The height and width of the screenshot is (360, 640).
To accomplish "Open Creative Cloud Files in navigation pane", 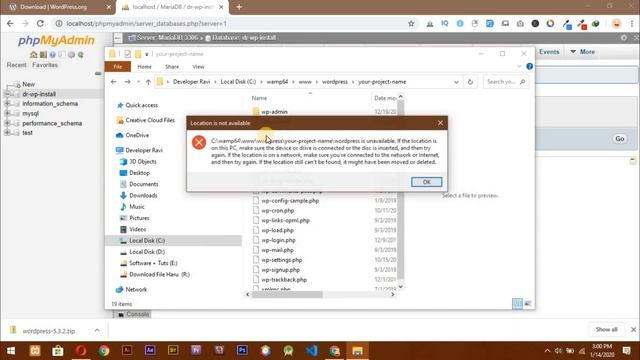I will click(x=150, y=120).
